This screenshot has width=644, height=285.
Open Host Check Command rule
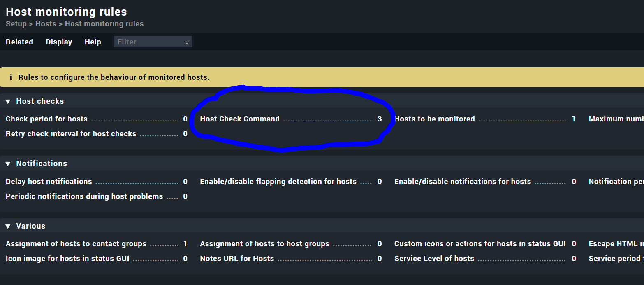pos(240,119)
